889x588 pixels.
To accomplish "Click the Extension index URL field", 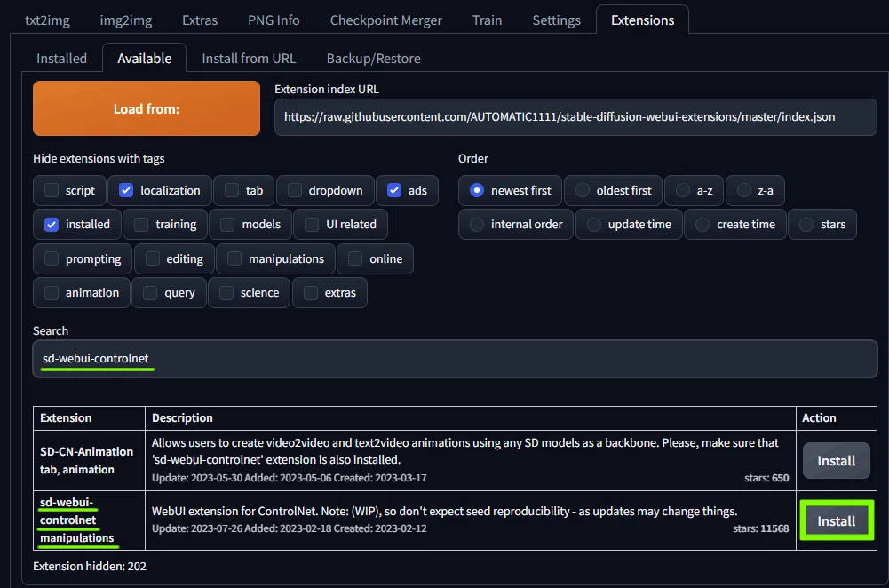I will [575, 117].
